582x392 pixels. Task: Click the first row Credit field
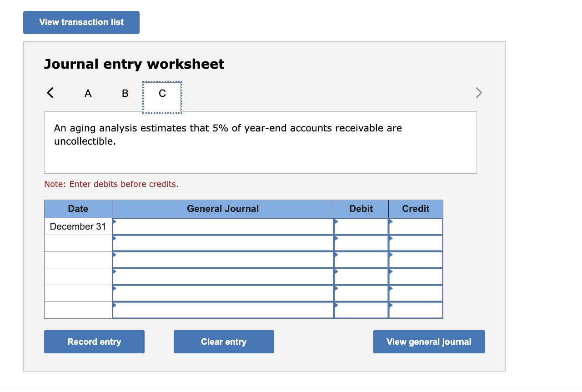415,226
